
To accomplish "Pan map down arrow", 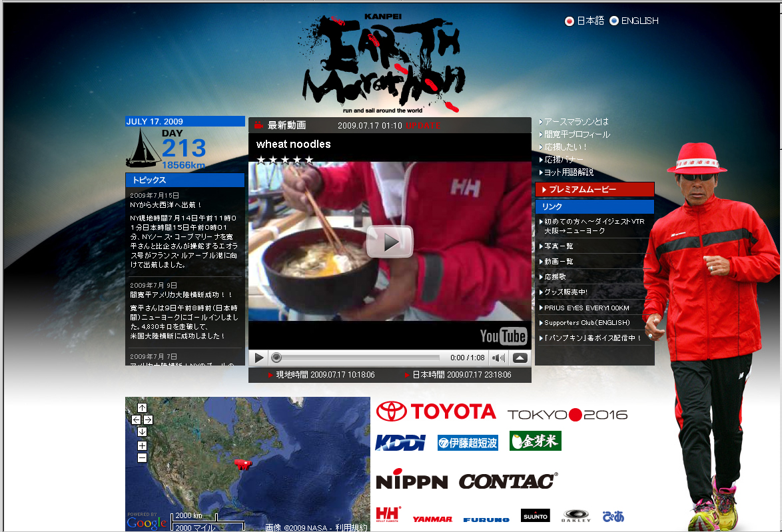I will (x=142, y=431).
